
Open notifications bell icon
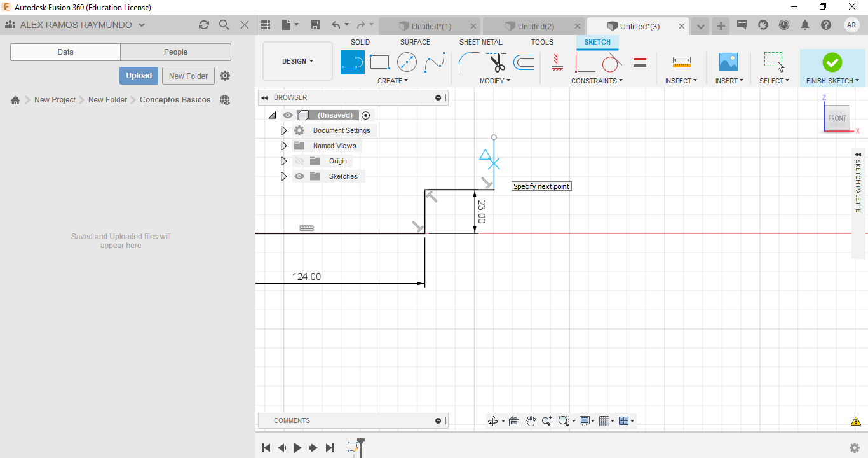tap(805, 25)
